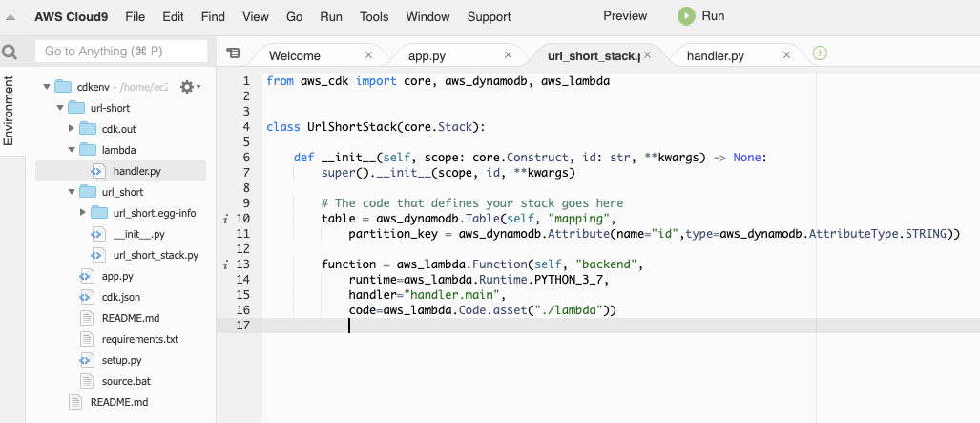Click the info marker on line 13
Screen dimensions: 980x423
click(225, 265)
